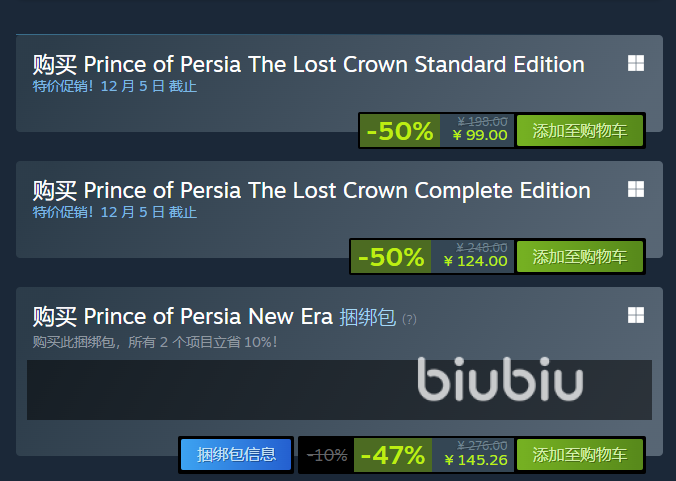
Task: Click the -47% bundle discount badge
Action: (x=392, y=455)
